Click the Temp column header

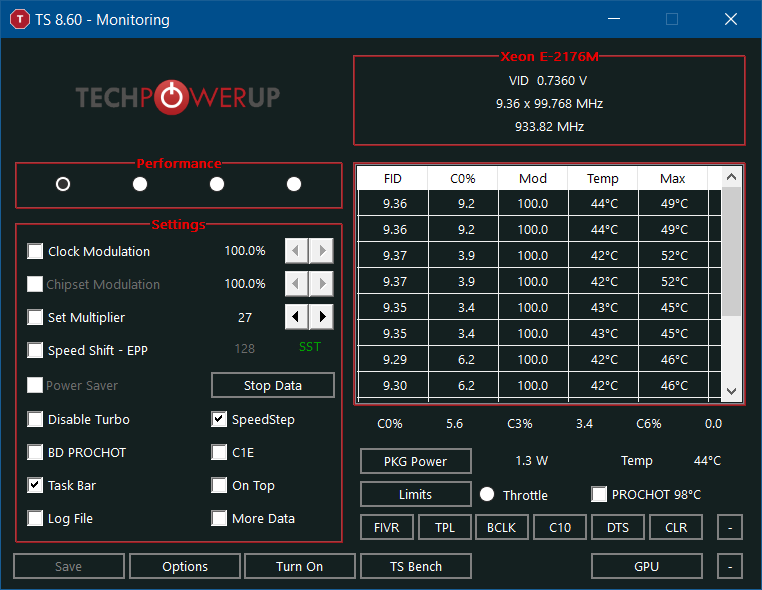[x=603, y=178]
